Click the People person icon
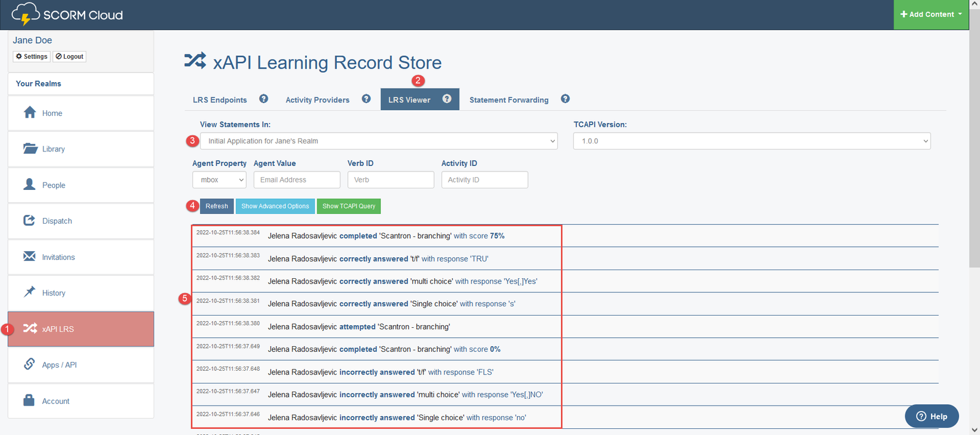 pos(29,184)
